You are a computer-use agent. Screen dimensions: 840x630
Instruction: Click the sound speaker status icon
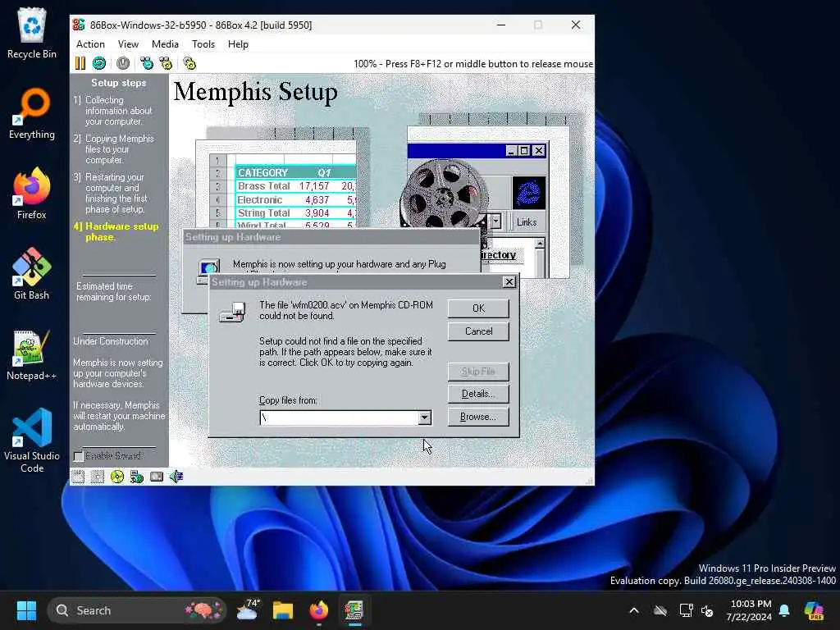176,477
